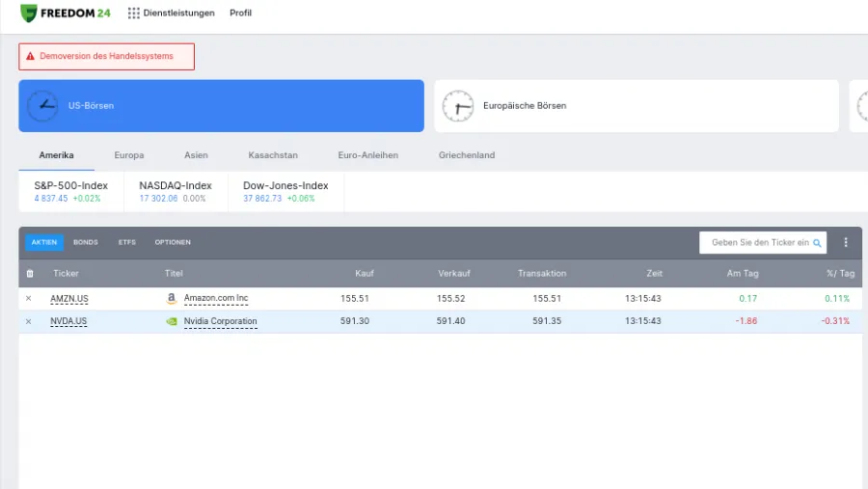This screenshot has height=489, width=868.
Task: Click the trash icon in table header
Action: 29,274
